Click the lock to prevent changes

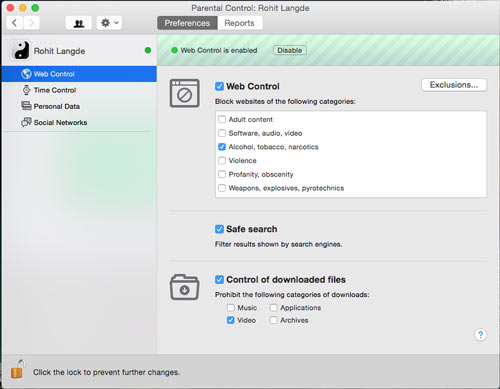18,369
